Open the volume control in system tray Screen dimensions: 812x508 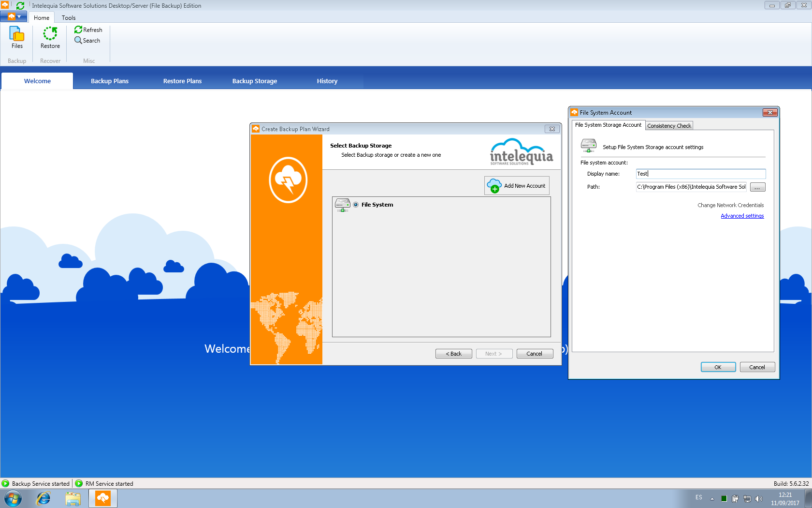[759, 498]
